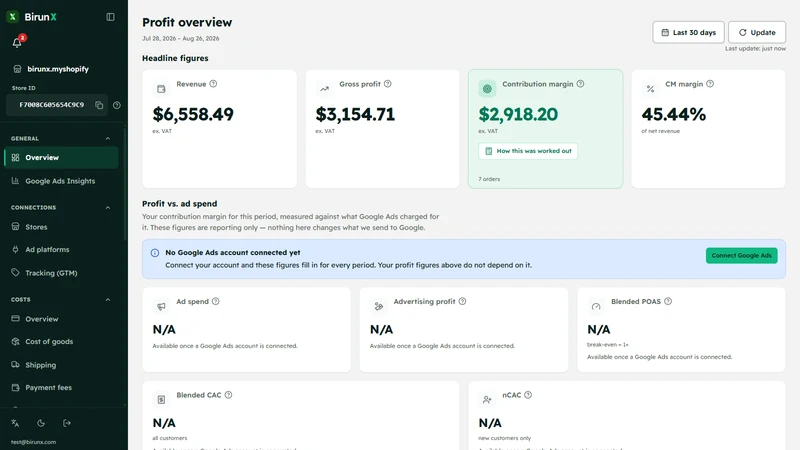Go to Stores
The height and width of the screenshot is (450, 800).
pos(61,227)
